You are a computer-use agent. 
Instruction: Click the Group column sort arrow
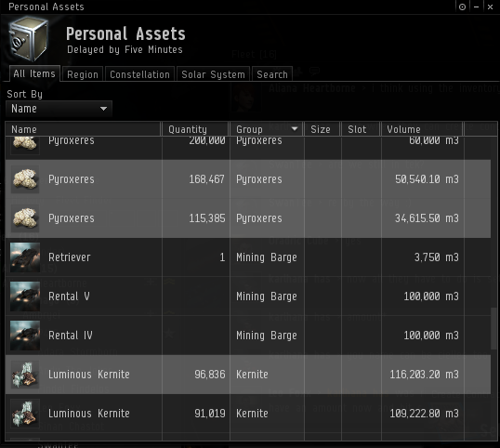pos(295,129)
